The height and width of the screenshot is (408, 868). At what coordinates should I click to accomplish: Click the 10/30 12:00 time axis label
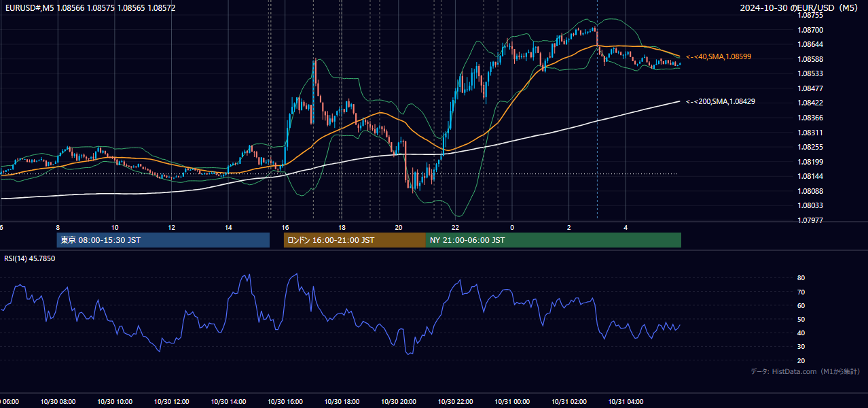[x=171, y=402]
